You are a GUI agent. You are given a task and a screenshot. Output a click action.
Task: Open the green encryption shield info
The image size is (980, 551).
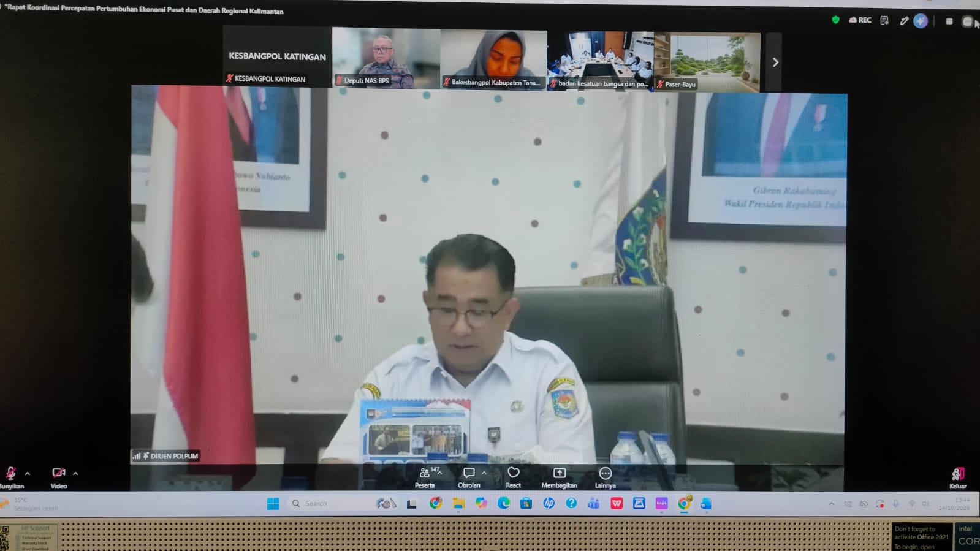pyautogui.click(x=835, y=20)
